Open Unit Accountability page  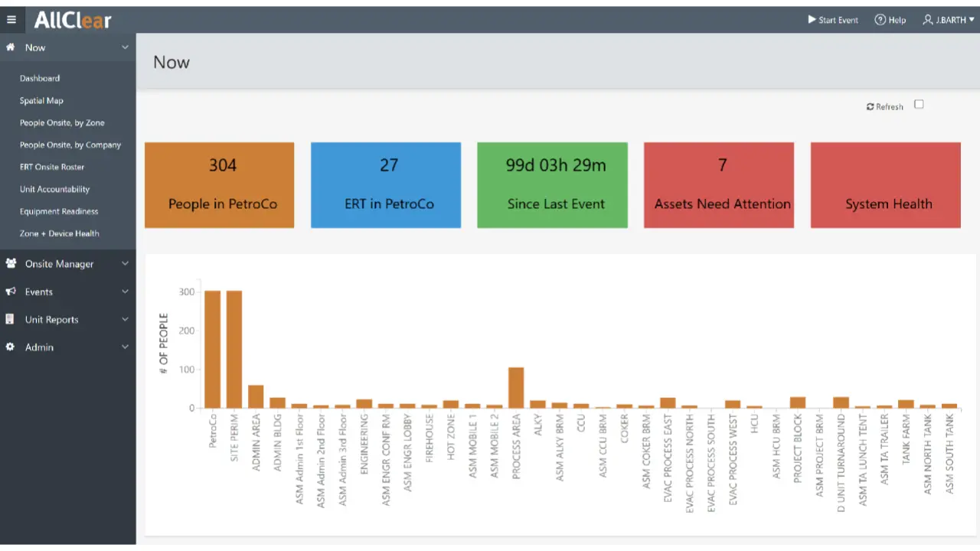(54, 189)
